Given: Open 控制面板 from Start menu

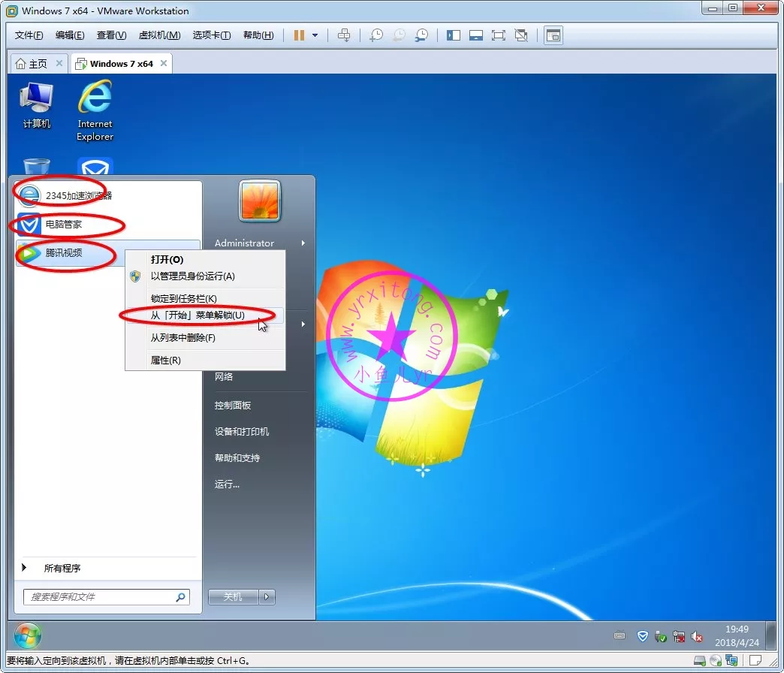Looking at the screenshot, I should pos(233,406).
